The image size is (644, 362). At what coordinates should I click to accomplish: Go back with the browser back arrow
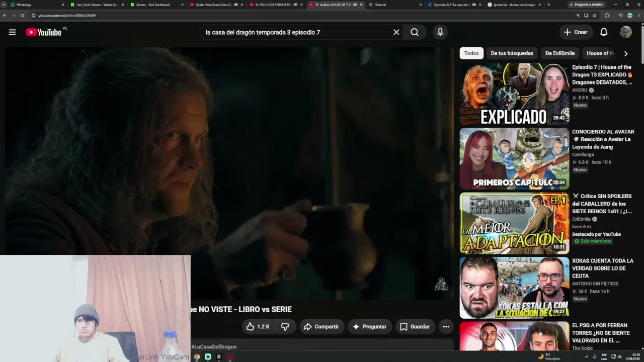point(5,16)
